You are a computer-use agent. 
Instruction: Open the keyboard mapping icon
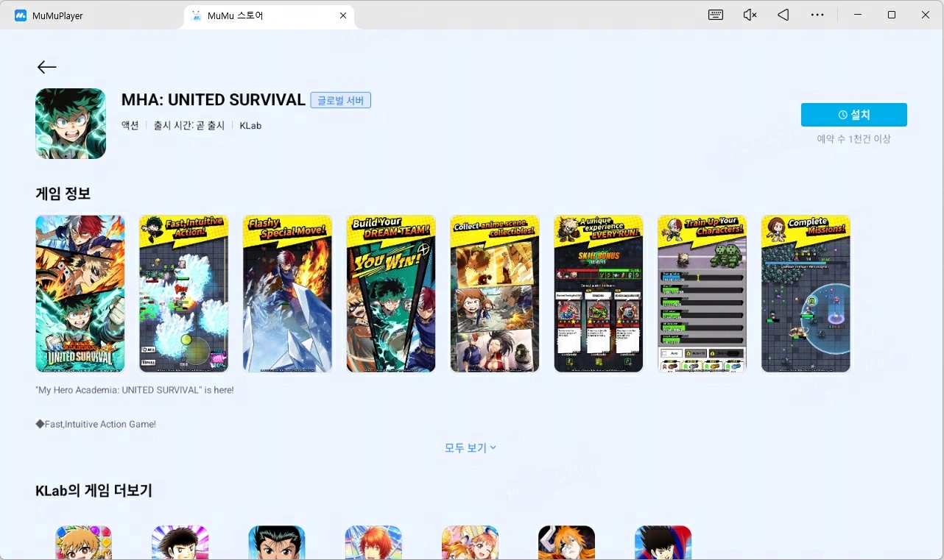716,15
